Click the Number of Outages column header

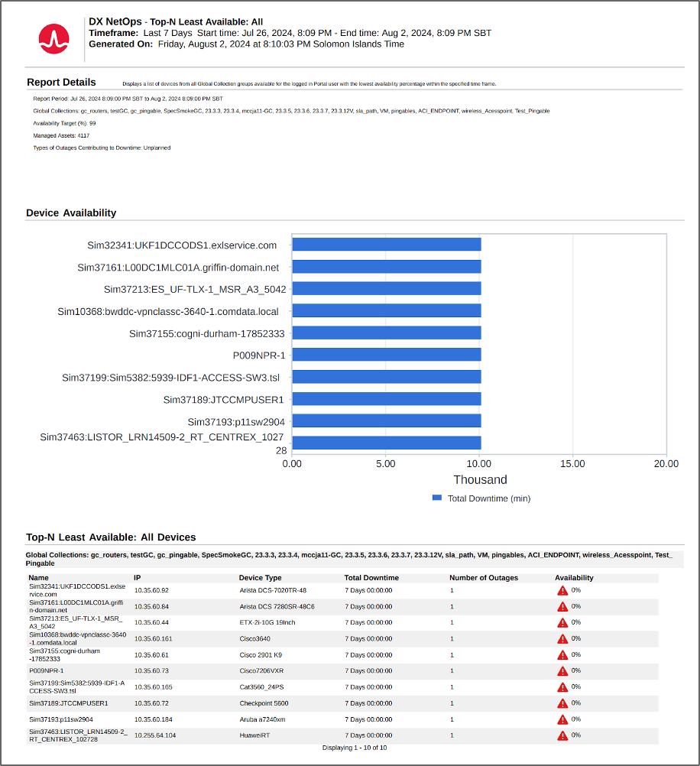pyautogui.click(x=483, y=578)
